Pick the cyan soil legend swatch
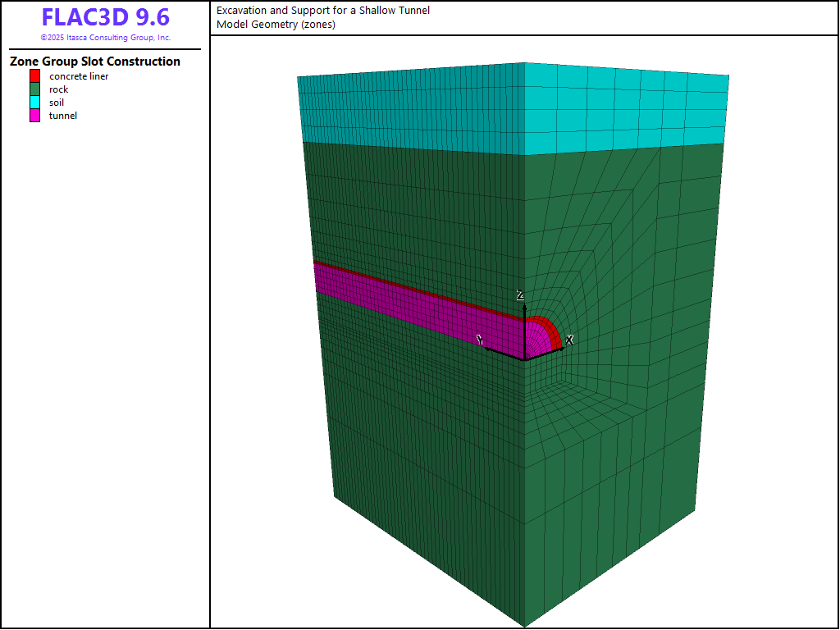 point(35,103)
